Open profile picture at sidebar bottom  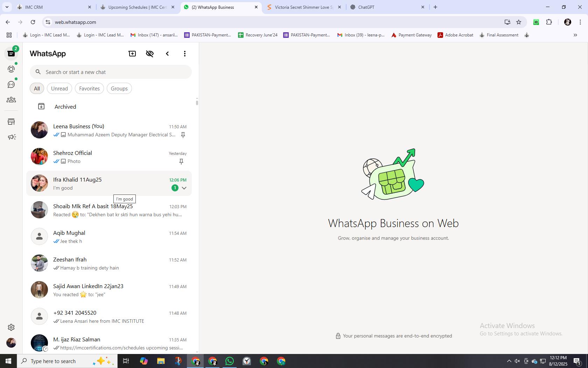(x=11, y=343)
